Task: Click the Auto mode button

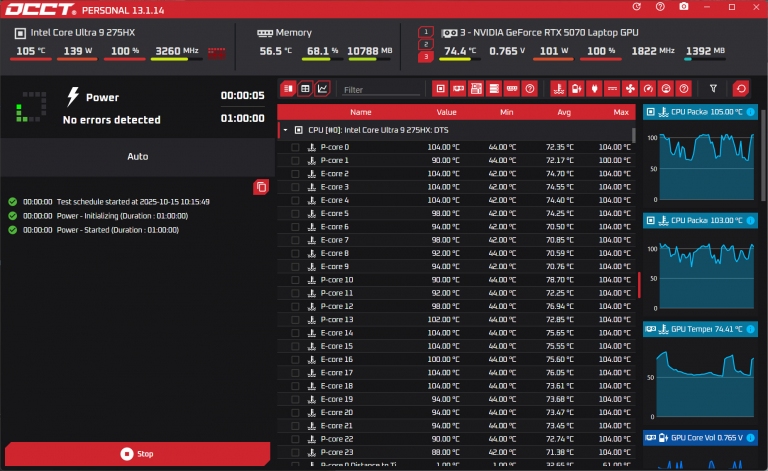Action: pyautogui.click(x=138, y=157)
